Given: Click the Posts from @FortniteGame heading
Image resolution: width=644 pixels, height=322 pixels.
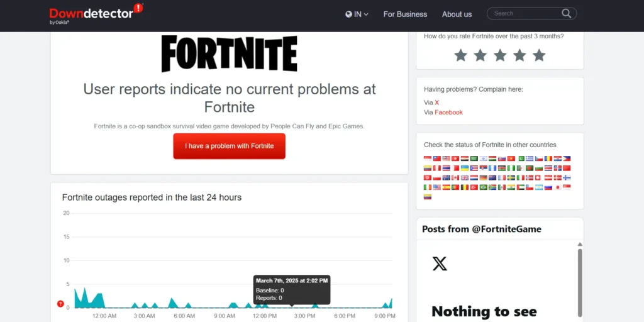Looking at the screenshot, I should point(481,229).
